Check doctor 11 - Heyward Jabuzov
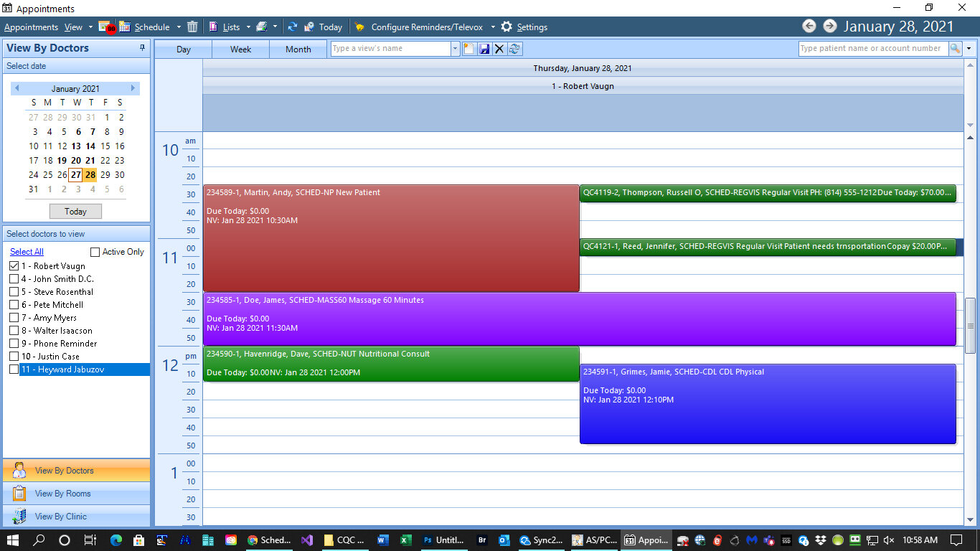 point(14,369)
